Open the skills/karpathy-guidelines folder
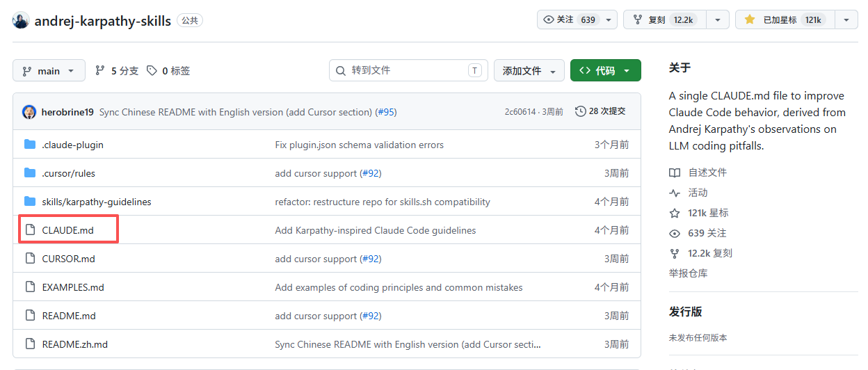Screen dimensions: 868x370 point(97,202)
